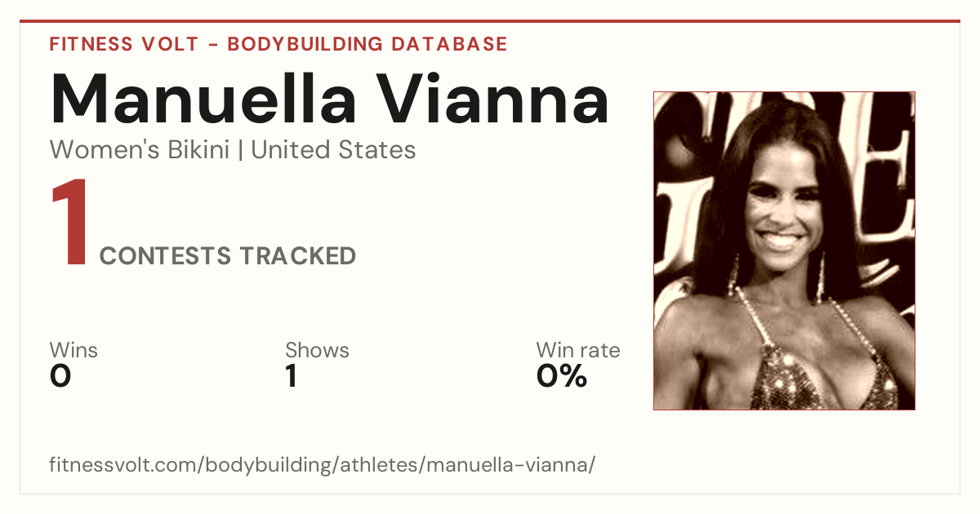This screenshot has width=980, height=514.
Task: Click the Wins stat label
Action: click(x=73, y=350)
